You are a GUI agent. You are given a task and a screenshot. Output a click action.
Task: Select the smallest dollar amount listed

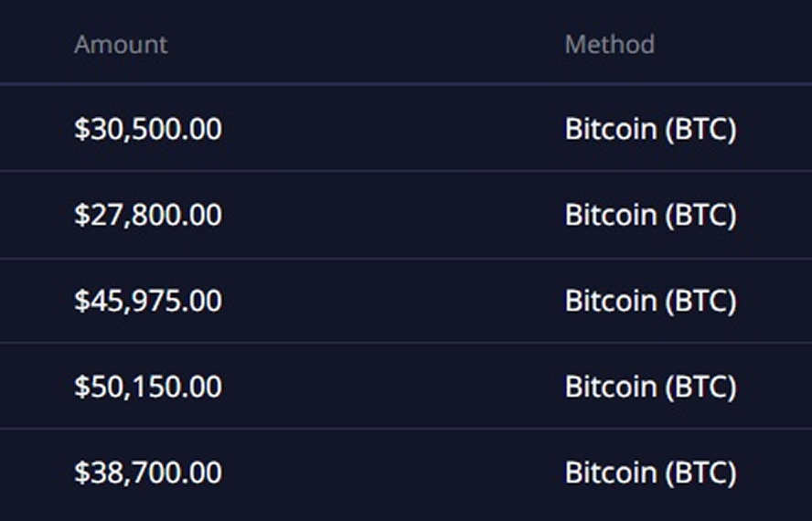[x=147, y=215]
